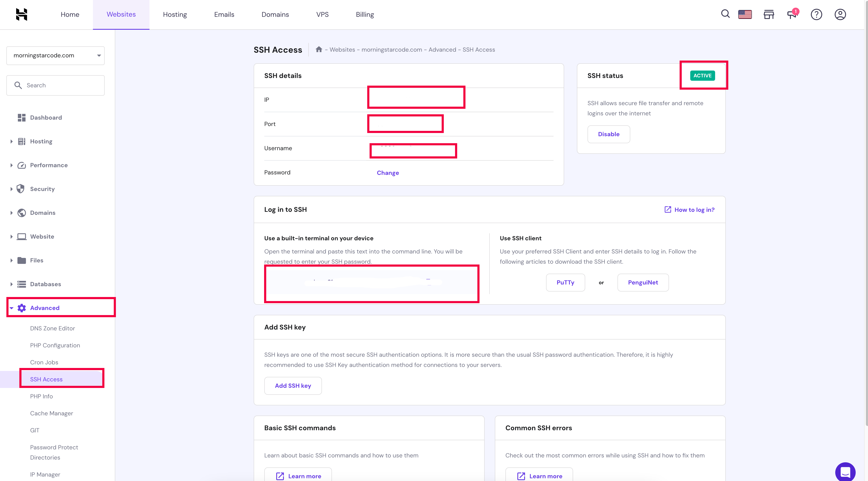Click the Website laptop icon
Image resolution: width=868 pixels, height=481 pixels.
coord(21,237)
